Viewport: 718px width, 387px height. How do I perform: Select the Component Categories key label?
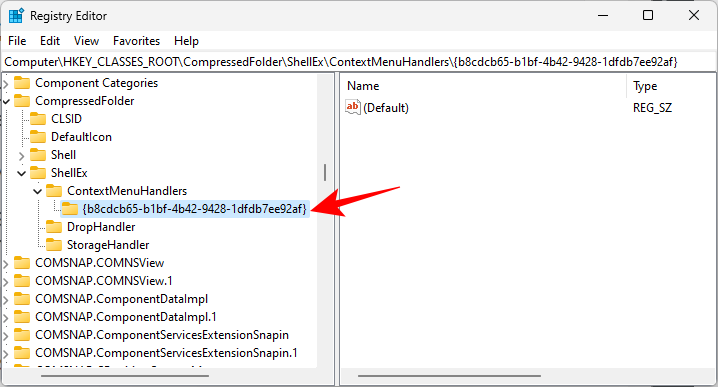[97, 83]
